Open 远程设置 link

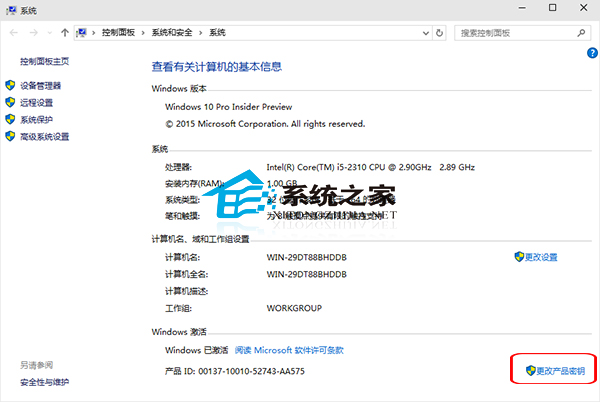pyautogui.click(x=36, y=103)
